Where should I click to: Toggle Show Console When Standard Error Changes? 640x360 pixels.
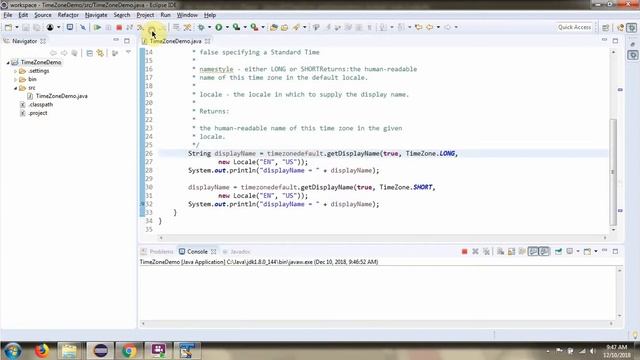pyautogui.click(x=544, y=251)
